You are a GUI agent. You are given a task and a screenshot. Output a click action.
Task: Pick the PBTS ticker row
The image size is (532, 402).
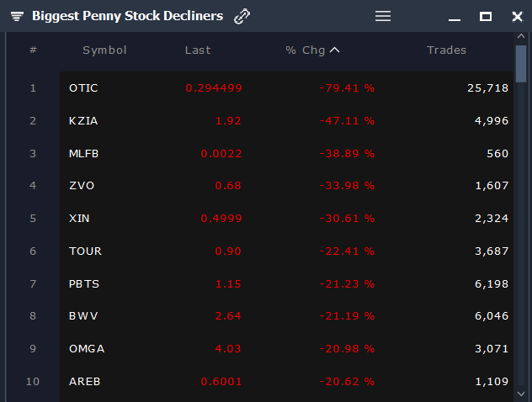pos(84,283)
